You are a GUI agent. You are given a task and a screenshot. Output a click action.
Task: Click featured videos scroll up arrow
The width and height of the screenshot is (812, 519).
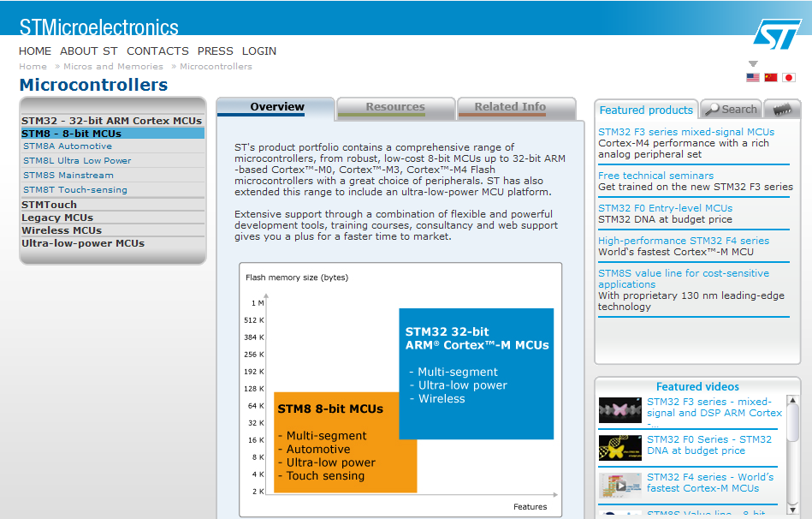coord(792,400)
